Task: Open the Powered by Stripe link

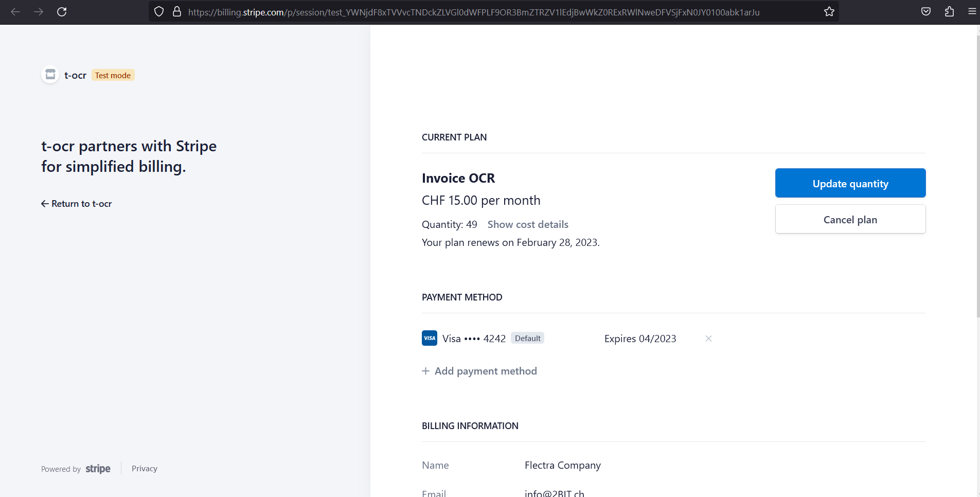Action: (x=76, y=468)
